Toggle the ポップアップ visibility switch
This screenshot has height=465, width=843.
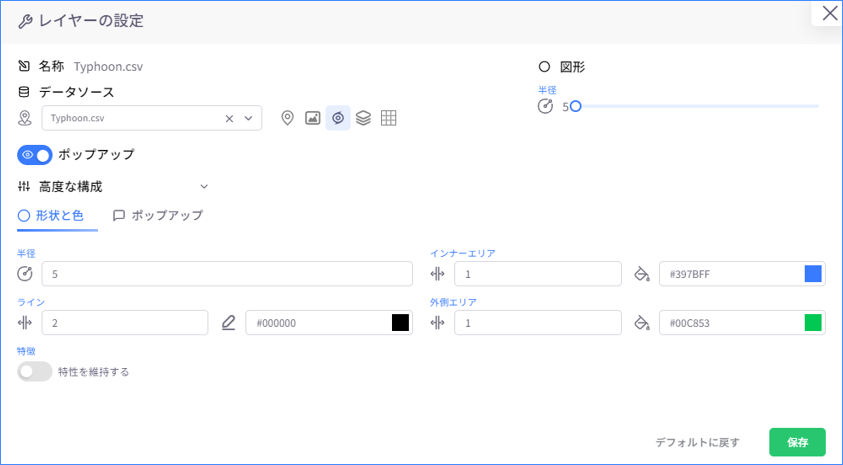pyautogui.click(x=34, y=155)
